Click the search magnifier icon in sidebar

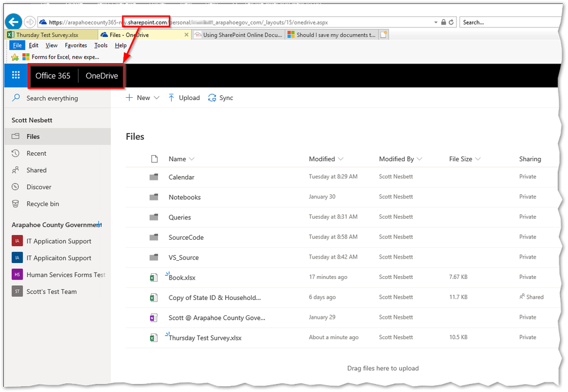16,98
